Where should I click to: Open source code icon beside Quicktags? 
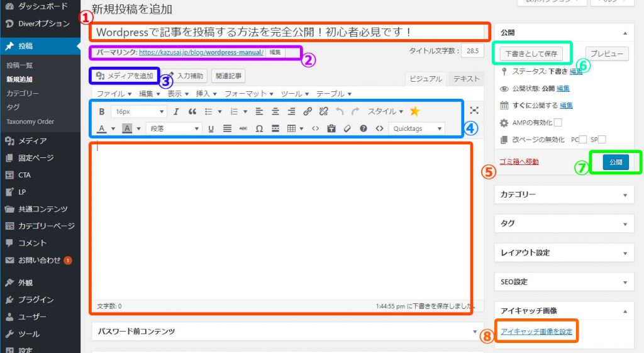(379, 128)
